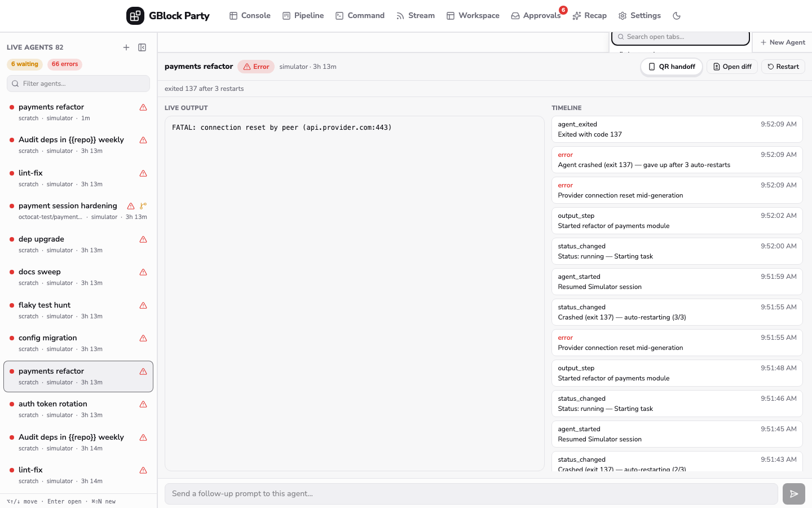812x508 pixels.
Task: Switch to the Command tab
Action: tap(360, 16)
